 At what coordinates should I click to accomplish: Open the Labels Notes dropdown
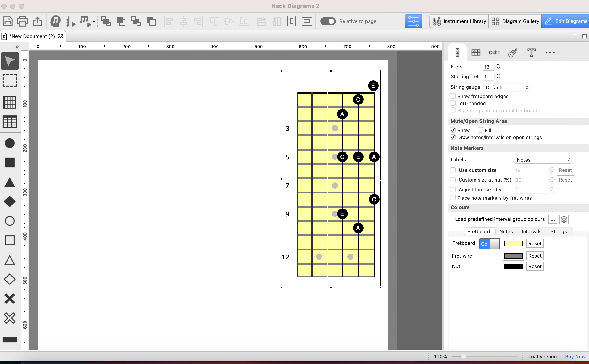pos(543,160)
